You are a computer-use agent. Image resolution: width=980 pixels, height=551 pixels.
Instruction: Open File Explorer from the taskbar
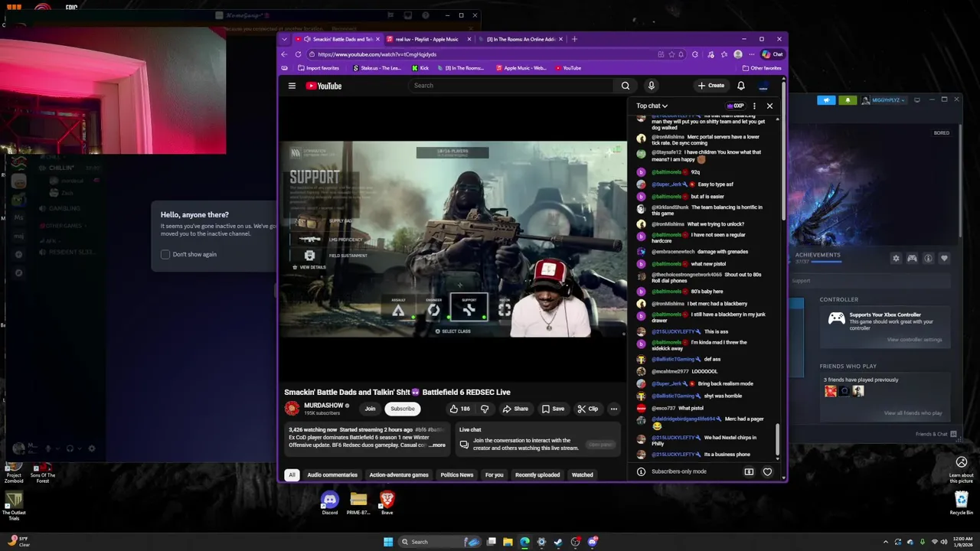pos(508,542)
